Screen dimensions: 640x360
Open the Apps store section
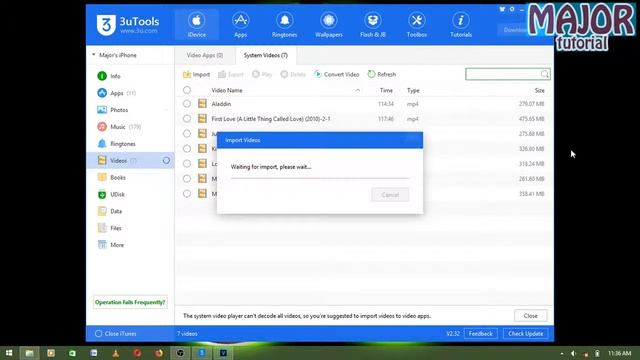[240, 25]
